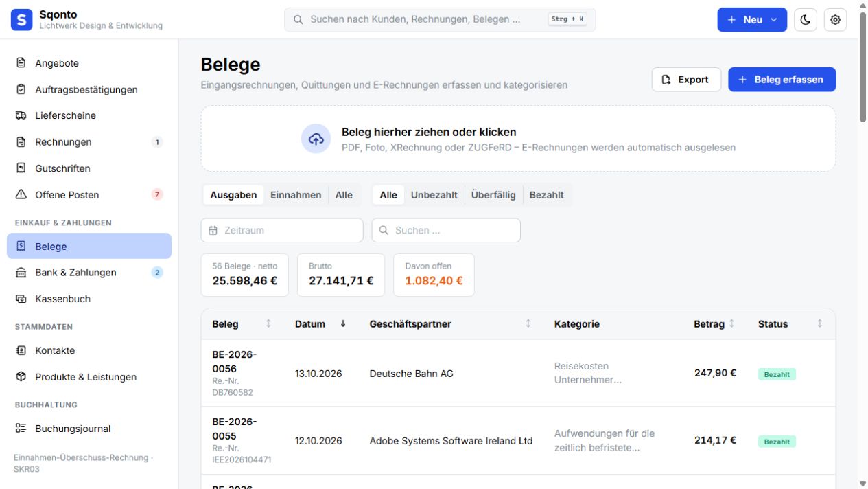Screen dimensions: 868x489
Task: Click Offene Posten badge showing 7
Action: coord(157,194)
